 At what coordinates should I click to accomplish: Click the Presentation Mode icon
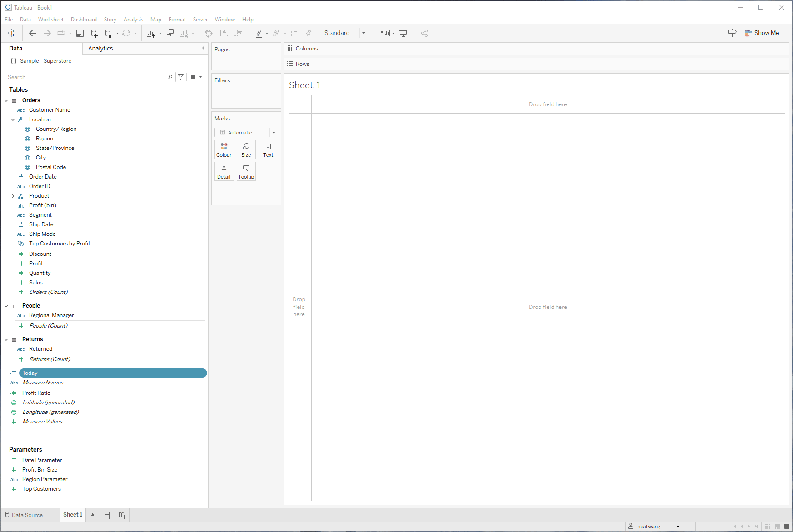click(403, 33)
